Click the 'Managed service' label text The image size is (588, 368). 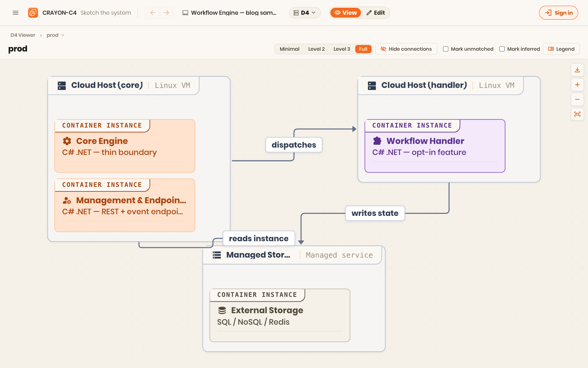(x=339, y=255)
